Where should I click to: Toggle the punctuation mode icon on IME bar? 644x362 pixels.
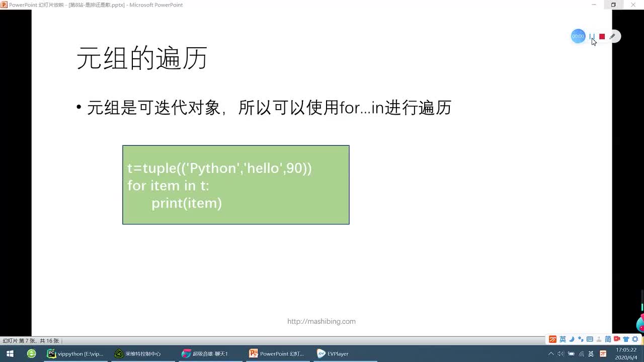(581, 340)
